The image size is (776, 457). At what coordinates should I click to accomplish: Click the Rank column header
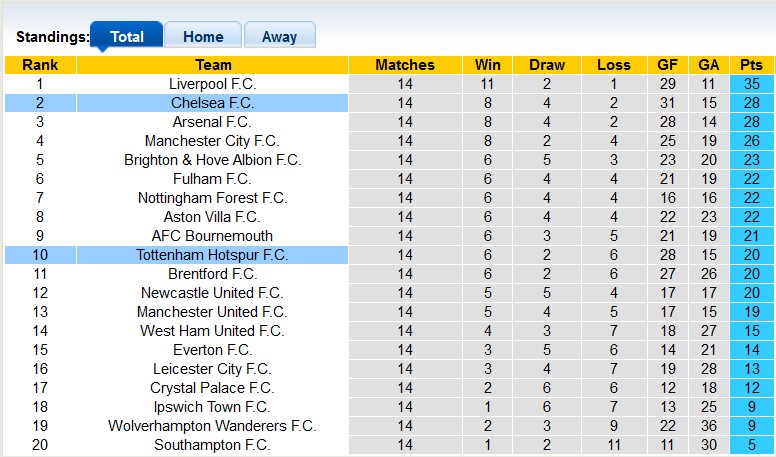pos(40,65)
